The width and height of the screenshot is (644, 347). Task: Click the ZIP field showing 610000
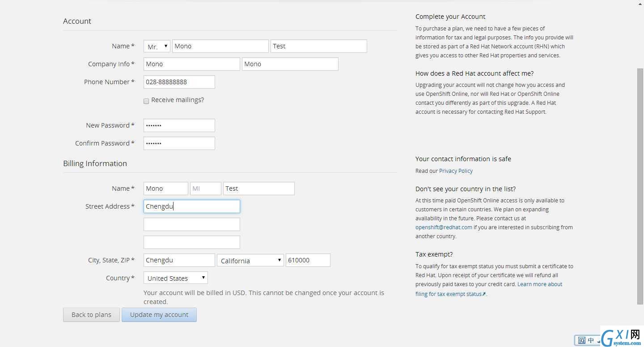click(x=308, y=260)
